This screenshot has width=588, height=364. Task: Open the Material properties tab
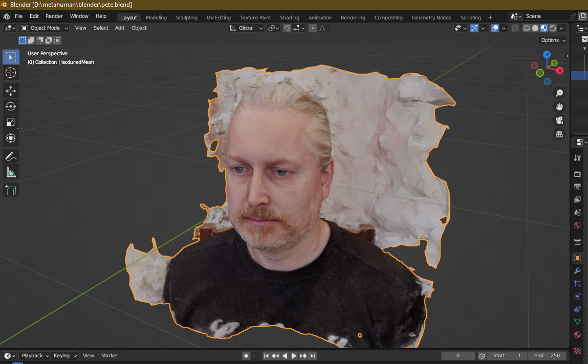tap(577, 334)
